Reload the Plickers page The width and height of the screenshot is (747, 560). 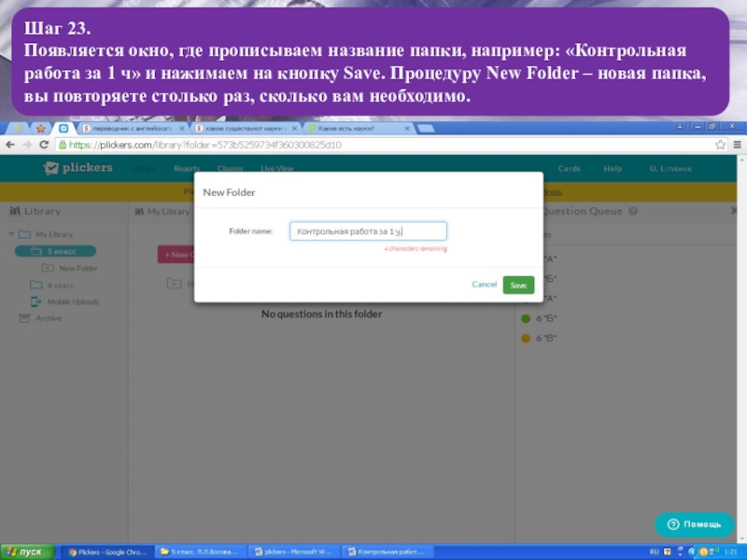(x=44, y=145)
